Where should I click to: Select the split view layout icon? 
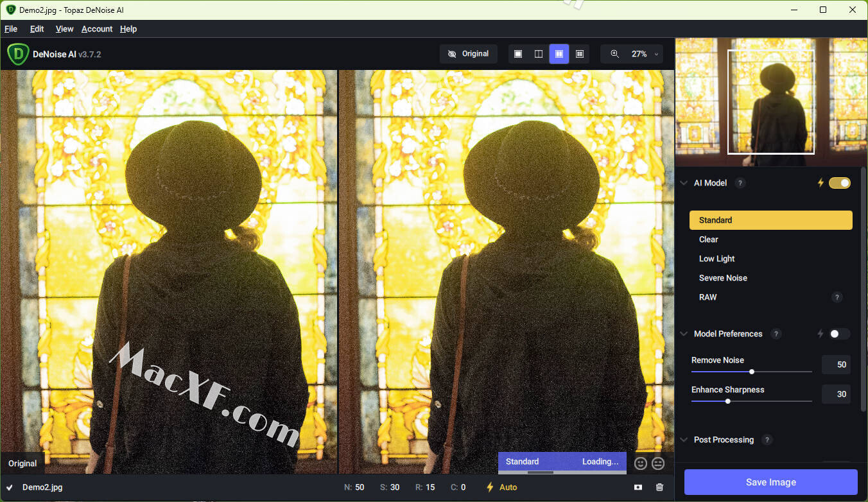(539, 54)
